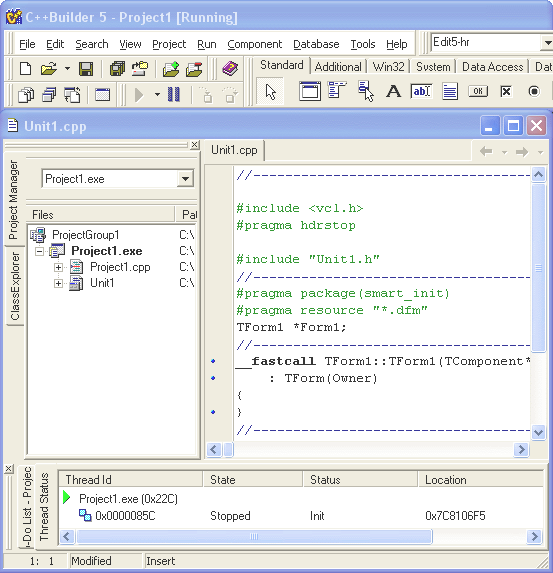Click the Save diskette icon
This screenshot has width=553, height=573.
pyautogui.click(x=86, y=69)
